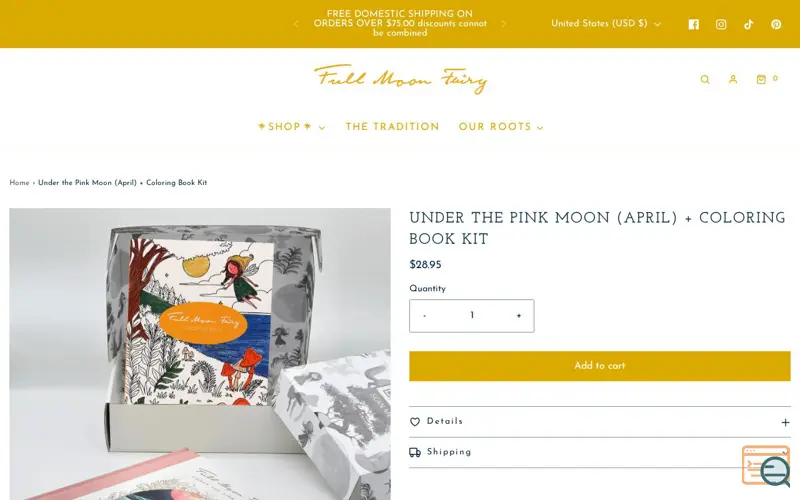This screenshot has height=500, width=800.
Task: Open The Tradition menu item
Action: click(392, 127)
